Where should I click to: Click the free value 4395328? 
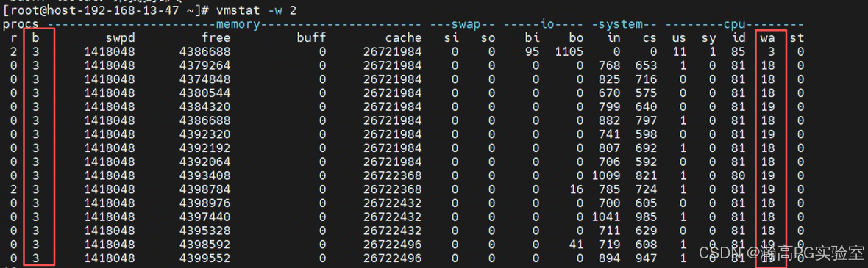coord(204,231)
